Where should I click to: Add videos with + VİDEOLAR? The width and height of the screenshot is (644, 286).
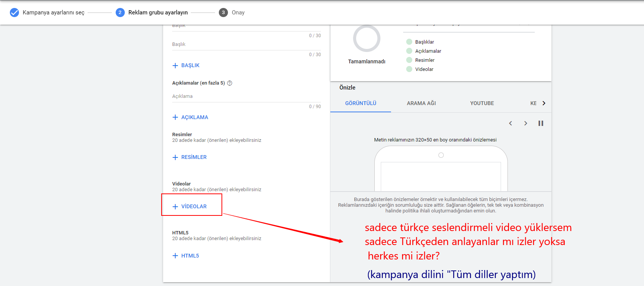189,206
